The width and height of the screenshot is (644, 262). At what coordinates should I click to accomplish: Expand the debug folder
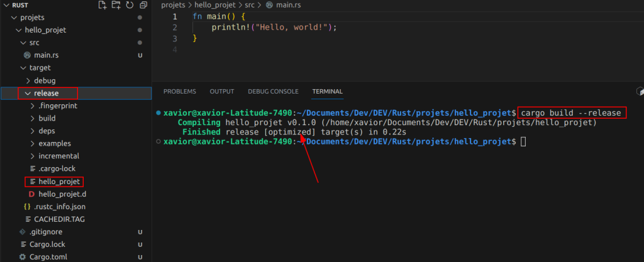[28, 80]
